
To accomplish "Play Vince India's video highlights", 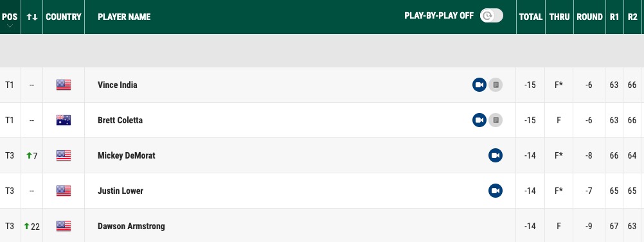I will pos(479,85).
